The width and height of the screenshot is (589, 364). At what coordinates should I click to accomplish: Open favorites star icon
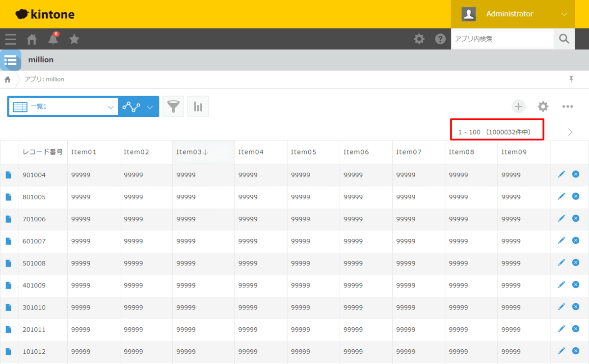[x=74, y=39]
